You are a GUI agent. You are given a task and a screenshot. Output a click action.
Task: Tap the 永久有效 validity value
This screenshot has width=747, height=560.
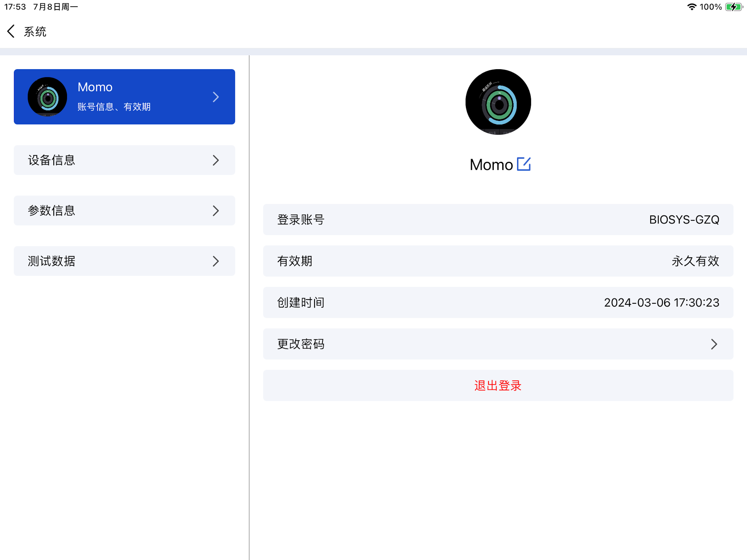coord(696,261)
